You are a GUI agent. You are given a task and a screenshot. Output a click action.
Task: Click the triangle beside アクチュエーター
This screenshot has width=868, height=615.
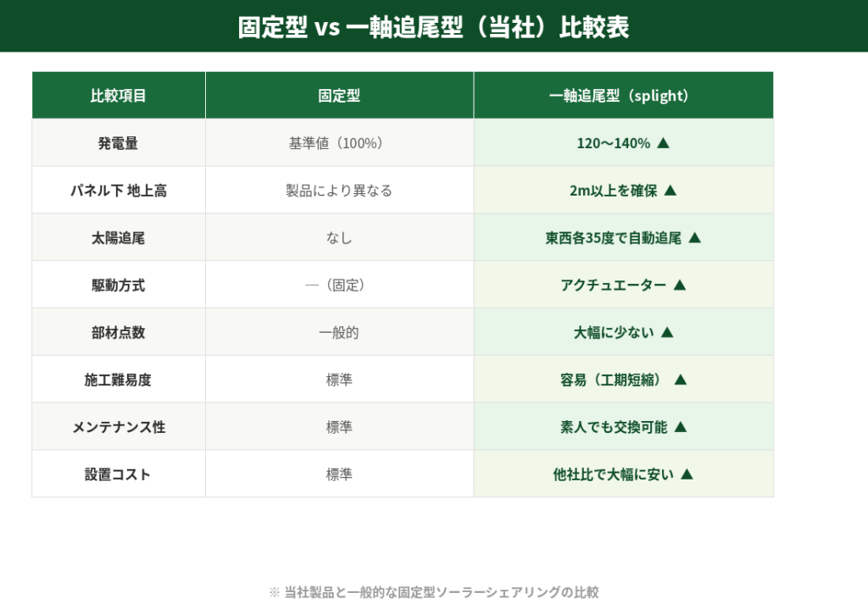pyautogui.click(x=679, y=285)
